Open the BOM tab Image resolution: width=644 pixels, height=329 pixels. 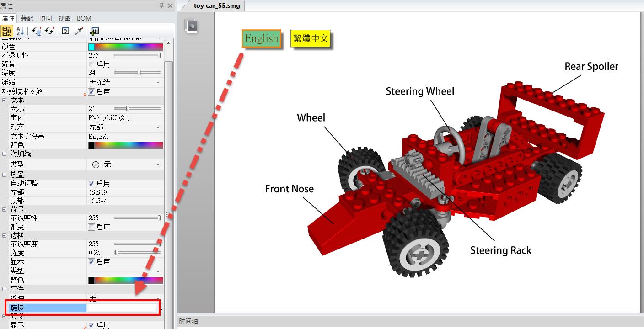pyautogui.click(x=84, y=18)
